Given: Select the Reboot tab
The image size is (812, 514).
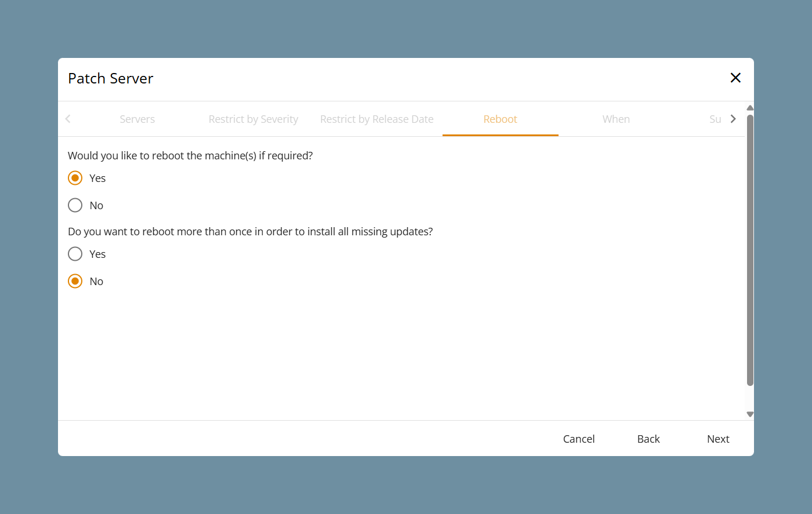Looking at the screenshot, I should click(500, 119).
